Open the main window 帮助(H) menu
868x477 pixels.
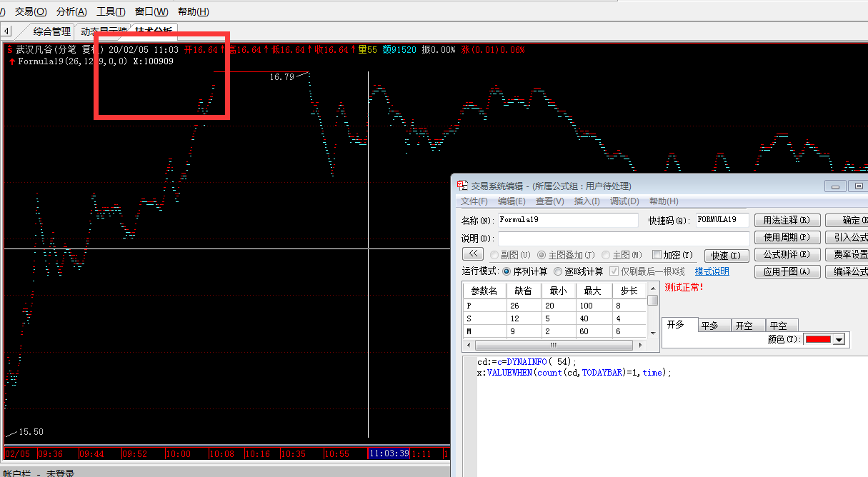(x=194, y=11)
